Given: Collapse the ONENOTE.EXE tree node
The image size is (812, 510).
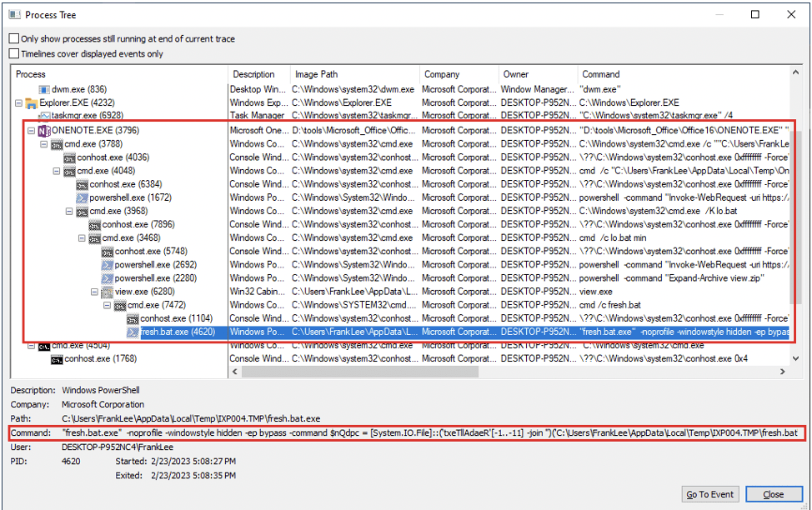Looking at the screenshot, I should [31, 131].
